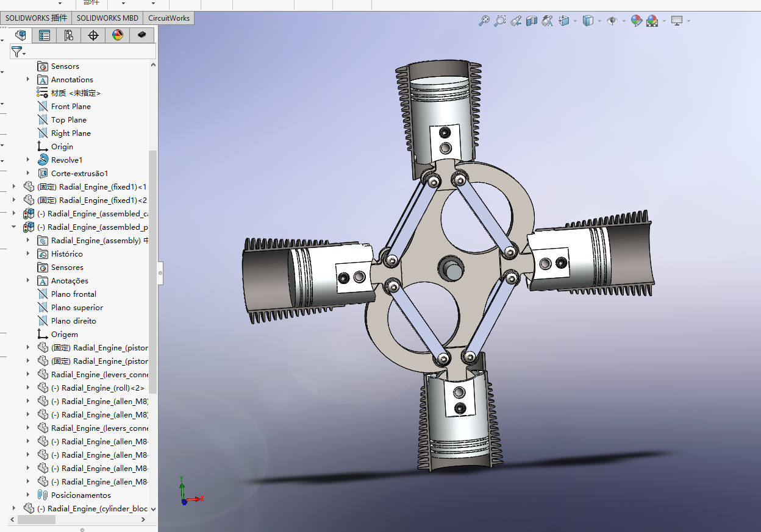Viewport: 761px width, 532px height.
Task: Click the Previous View icon
Action: pyautogui.click(x=516, y=21)
